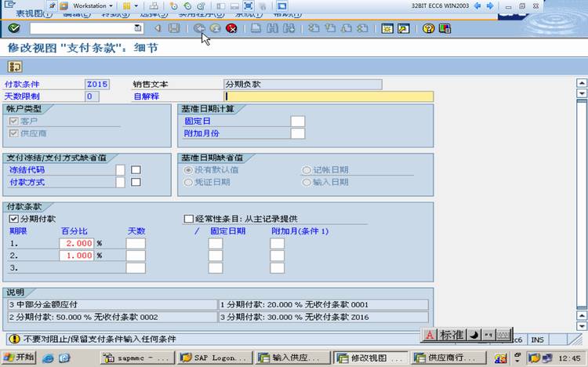Click the Print icon in toolbar
The image size is (588, 367).
[256, 28]
